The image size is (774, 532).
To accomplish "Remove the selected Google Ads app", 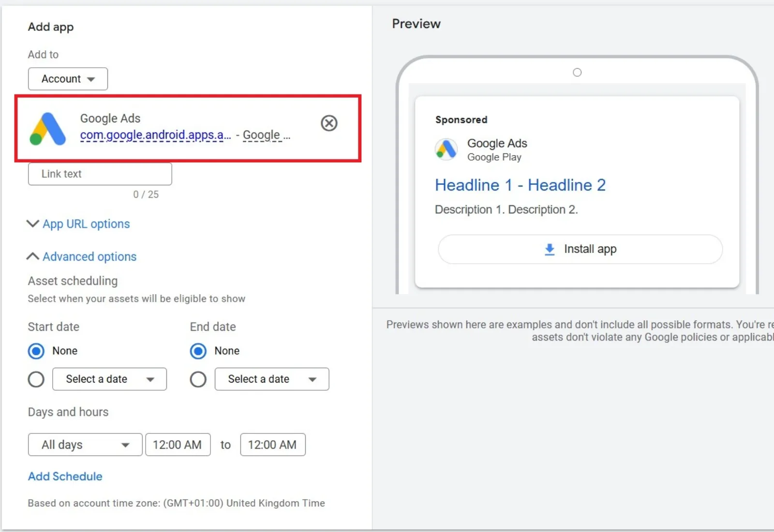I will pos(329,123).
